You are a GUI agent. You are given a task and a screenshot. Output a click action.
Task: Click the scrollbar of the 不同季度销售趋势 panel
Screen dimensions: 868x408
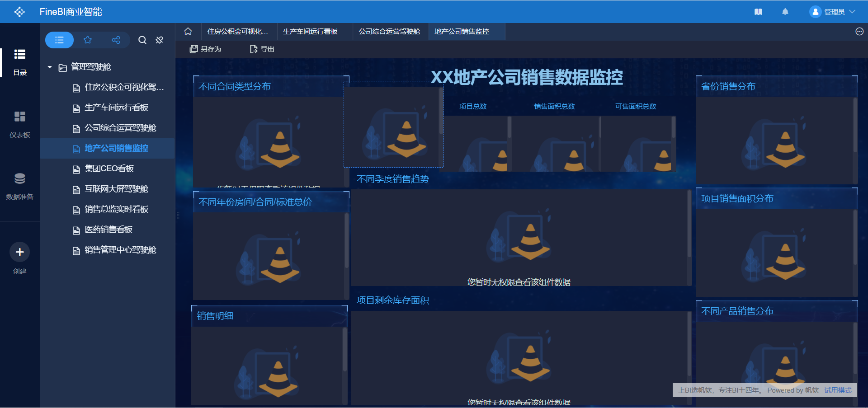click(x=689, y=224)
